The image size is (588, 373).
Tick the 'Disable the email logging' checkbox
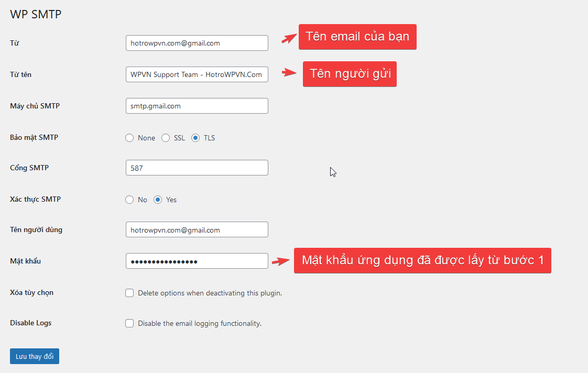pos(129,323)
